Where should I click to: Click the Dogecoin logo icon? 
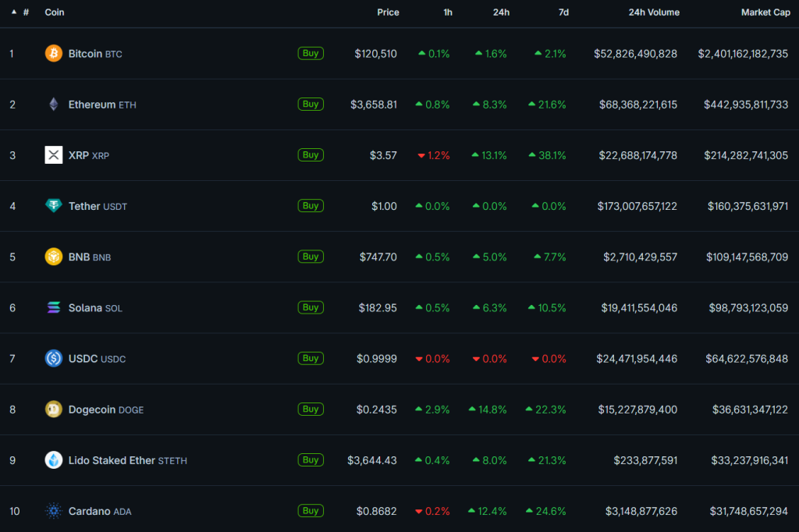53,409
